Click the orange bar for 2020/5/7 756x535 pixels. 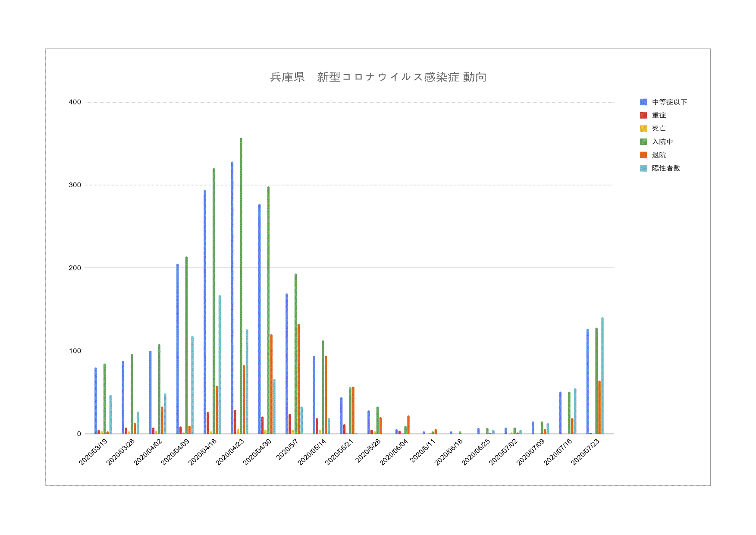coord(298,379)
